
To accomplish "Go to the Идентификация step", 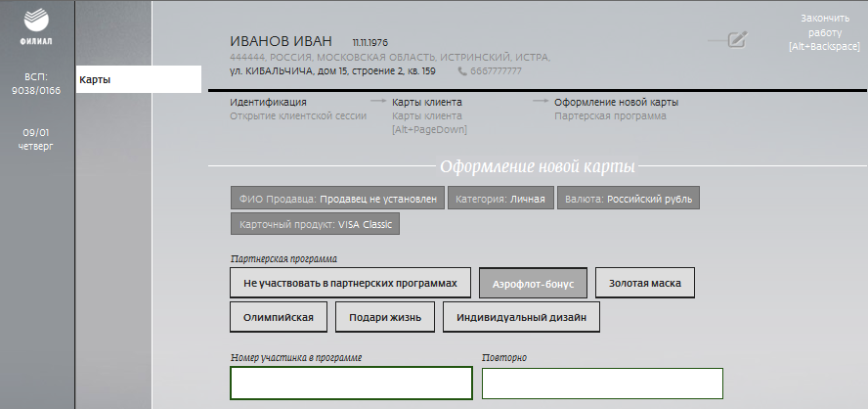I will (268, 102).
